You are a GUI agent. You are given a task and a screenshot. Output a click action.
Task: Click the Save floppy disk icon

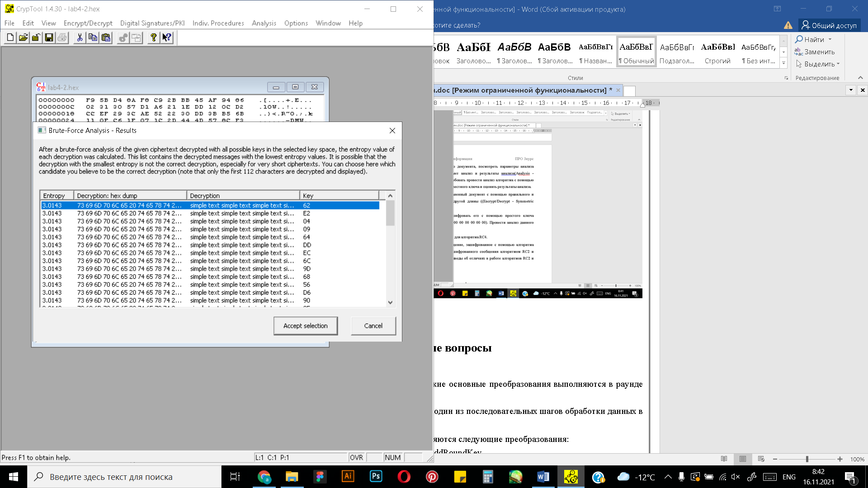pyautogui.click(x=49, y=38)
